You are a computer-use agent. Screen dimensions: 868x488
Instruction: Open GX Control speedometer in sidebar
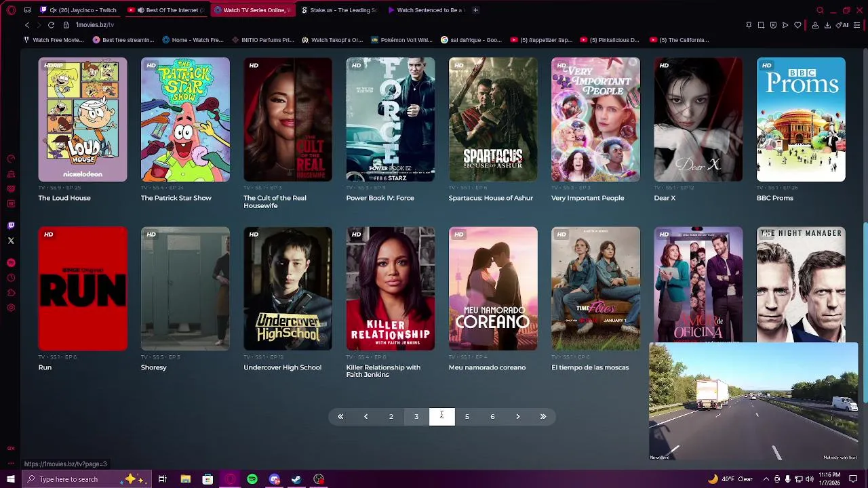[11, 159]
